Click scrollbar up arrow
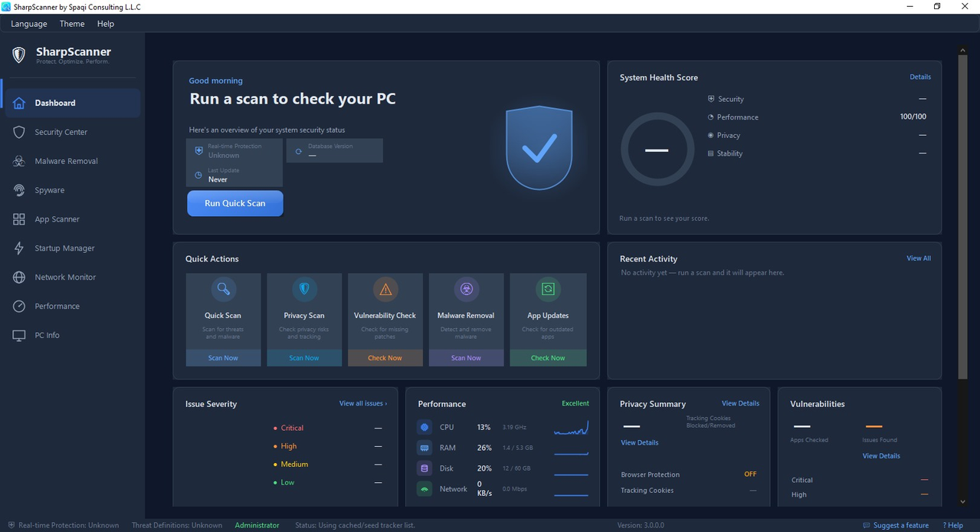This screenshot has width=980, height=532. pos(963,50)
